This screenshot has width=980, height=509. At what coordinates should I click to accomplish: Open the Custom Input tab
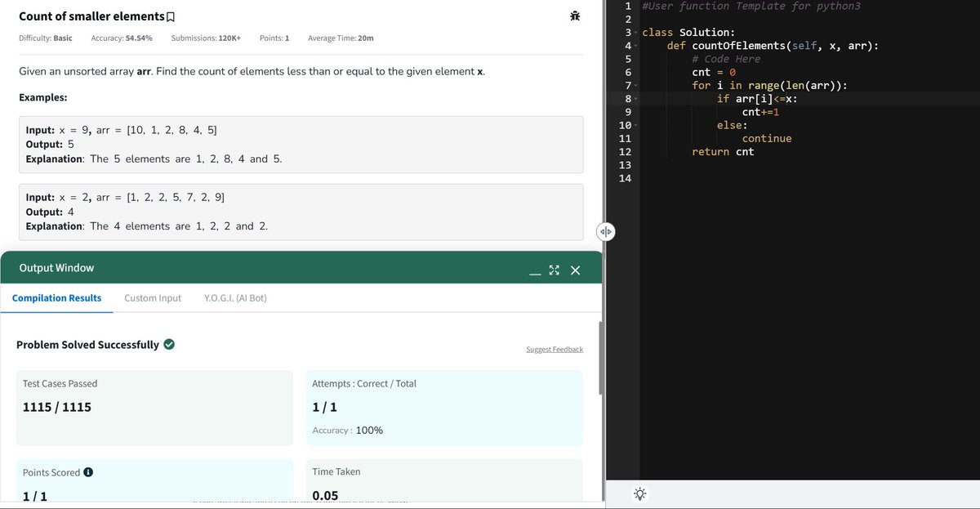153,298
